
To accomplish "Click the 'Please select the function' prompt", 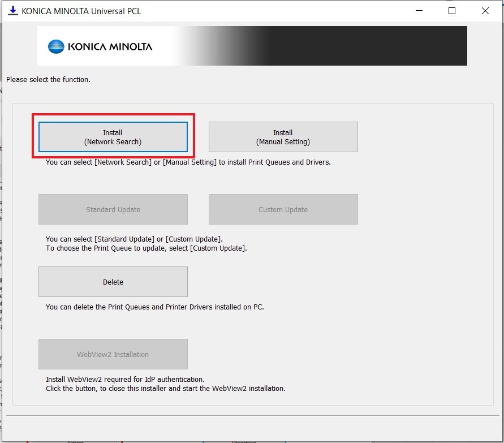I will 48,80.
